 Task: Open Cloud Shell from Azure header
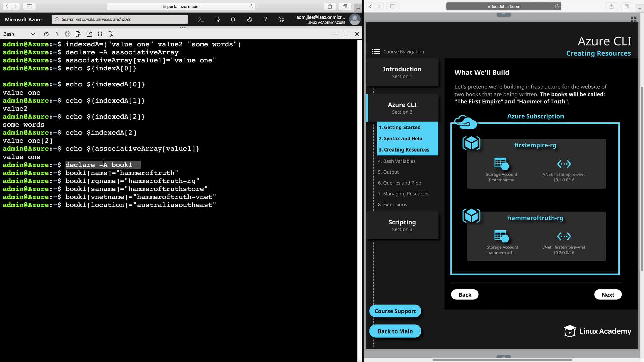(201, 19)
